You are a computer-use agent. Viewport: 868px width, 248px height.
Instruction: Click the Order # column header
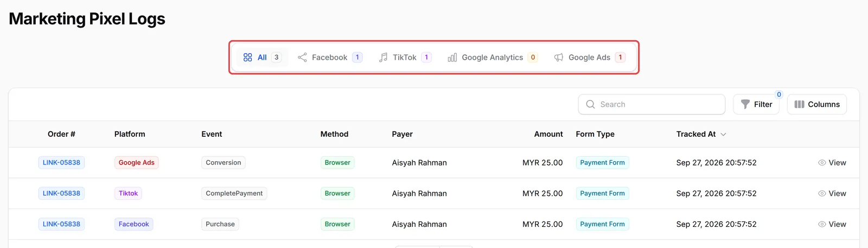(x=61, y=134)
